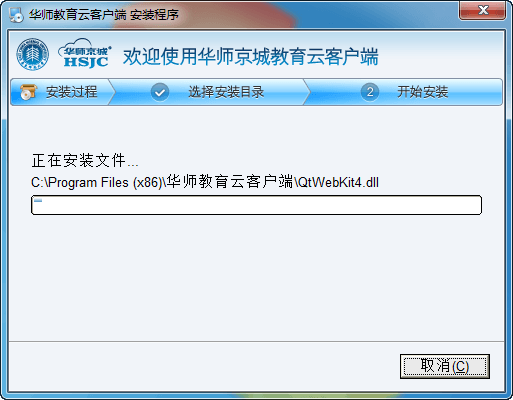Click the checkmark circle icon for step one

(x=160, y=92)
